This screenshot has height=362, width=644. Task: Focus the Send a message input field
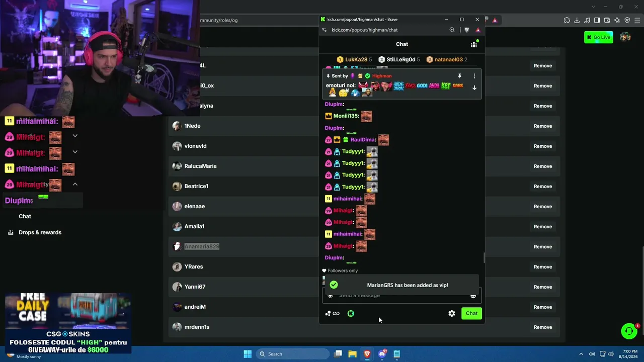402,295
